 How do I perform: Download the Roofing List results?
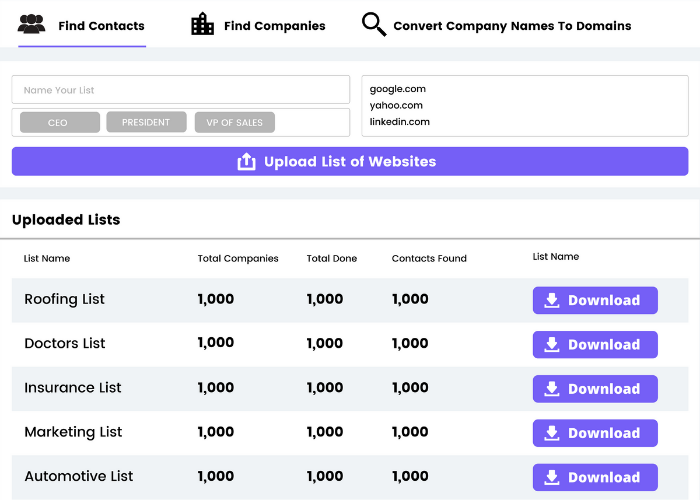point(595,300)
